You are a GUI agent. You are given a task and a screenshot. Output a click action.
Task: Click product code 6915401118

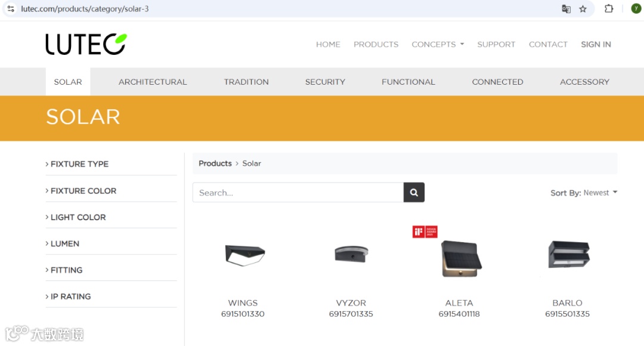(459, 314)
